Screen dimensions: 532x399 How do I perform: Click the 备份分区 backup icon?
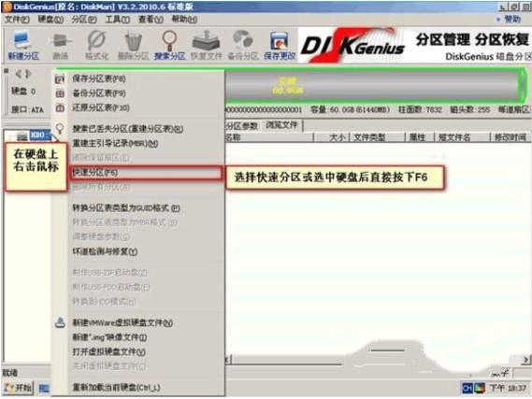click(x=243, y=45)
